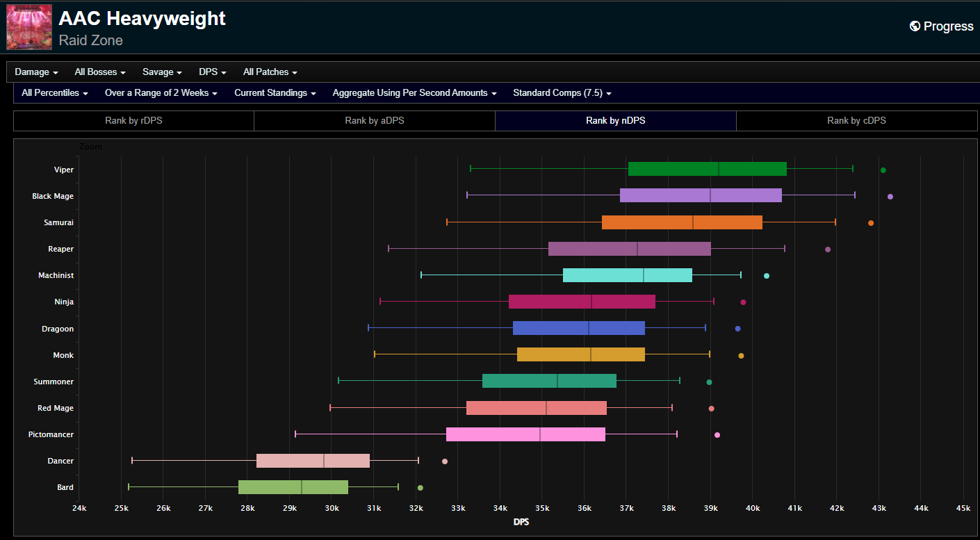Click the AAC Heavyweight page title
The width and height of the screenshot is (980, 540).
click(x=142, y=19)
